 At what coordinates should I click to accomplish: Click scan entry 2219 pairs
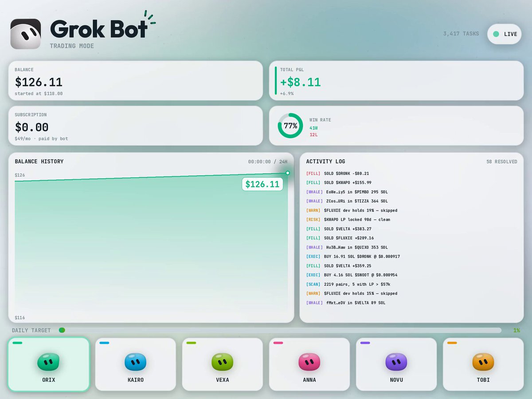coord(348,284)
